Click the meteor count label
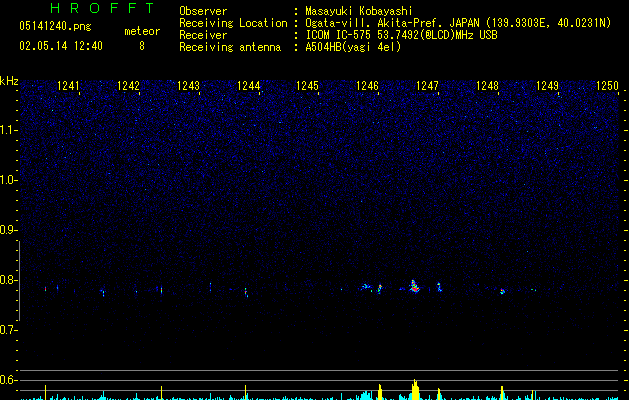Image resolution: width=629 pixels, height=400 pixels. (x=142, y=31)
